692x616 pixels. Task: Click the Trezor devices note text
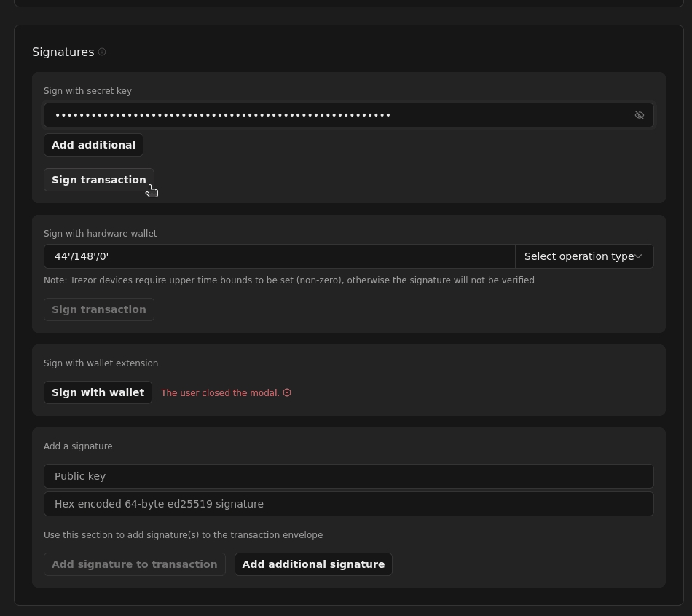pos(288,280)
